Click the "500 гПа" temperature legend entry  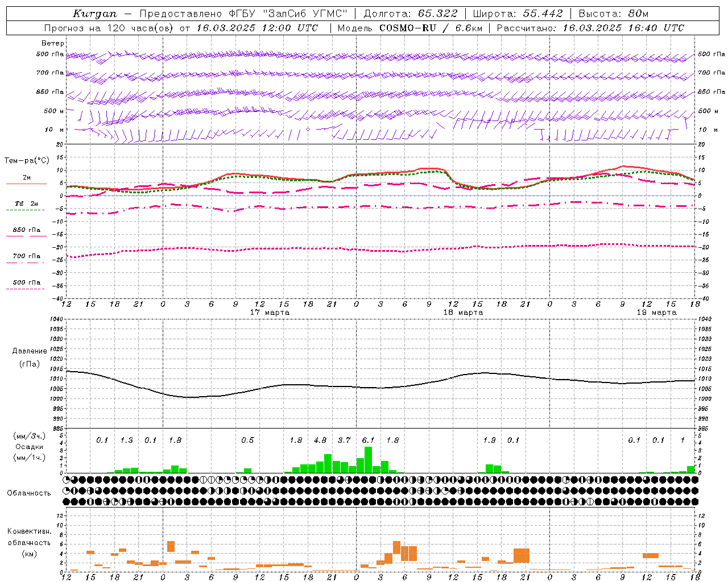[x=27, y=282]
